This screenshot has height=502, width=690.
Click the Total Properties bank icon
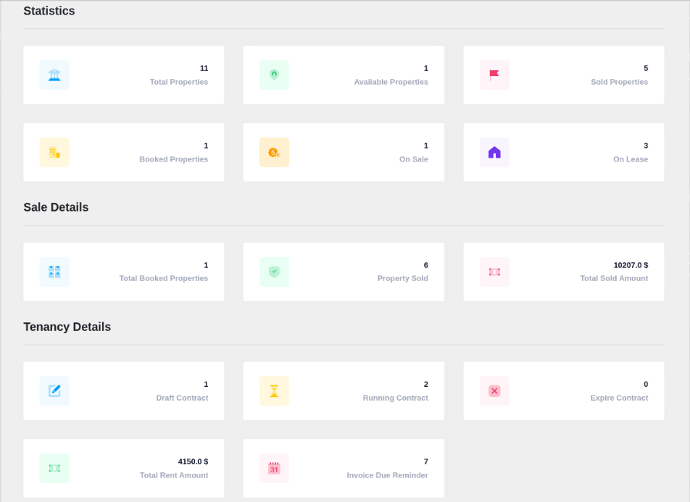pyautogui.click(x=54, y=75)
